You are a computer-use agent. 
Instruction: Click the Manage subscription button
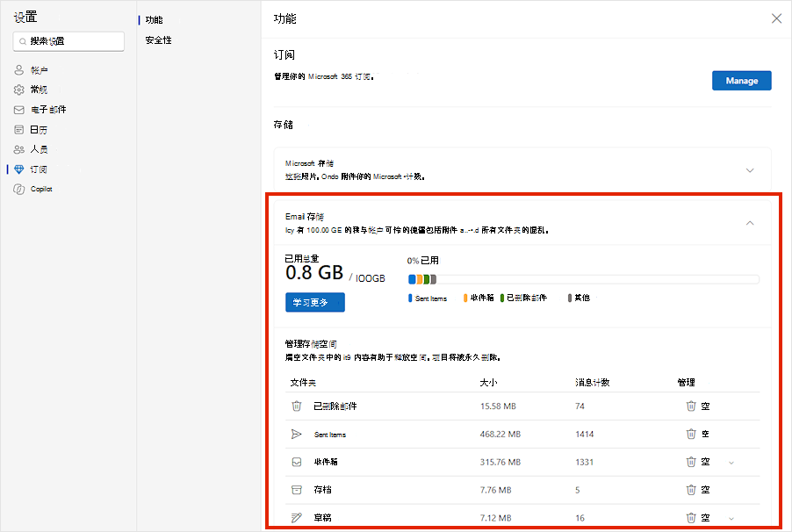(x=741, y=81)
